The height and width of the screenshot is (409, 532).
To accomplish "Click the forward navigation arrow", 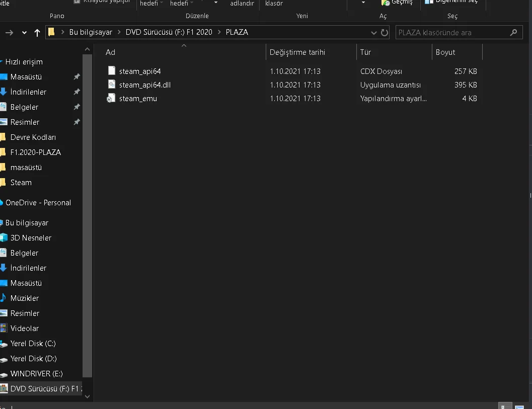I will [9, 33].
